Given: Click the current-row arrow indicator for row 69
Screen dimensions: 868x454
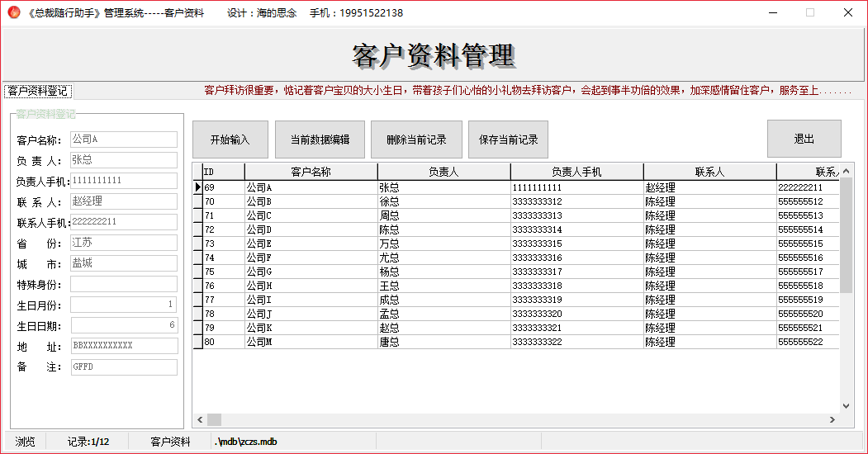Looking at the screenshot, I should 197,187.
